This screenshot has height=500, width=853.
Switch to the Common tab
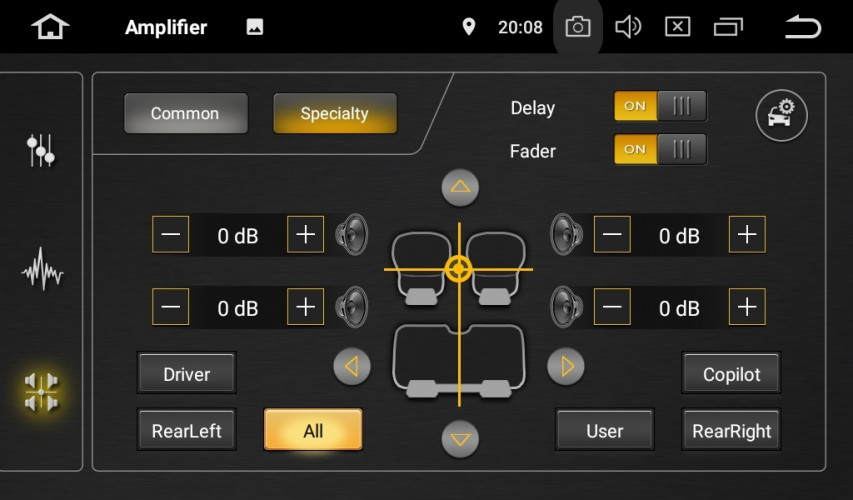[x=185, y=114]
